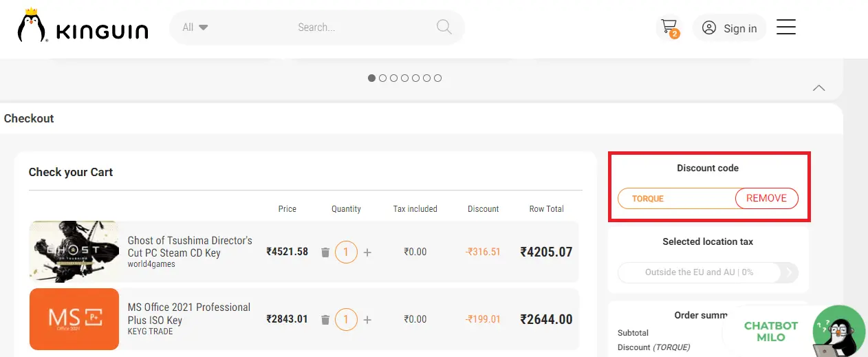Increase the MS Office 2021 quantity with plus
Screen dimensions: 868x357
click(x=367, y=320)
